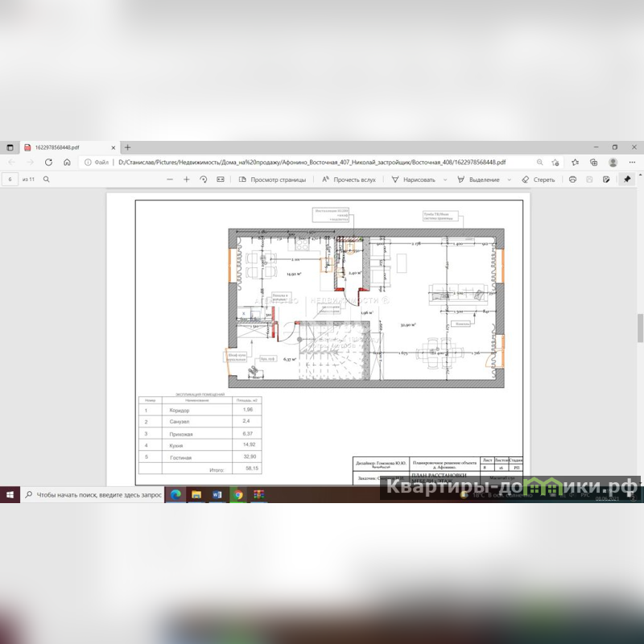Click the fit to page icon

220,180
